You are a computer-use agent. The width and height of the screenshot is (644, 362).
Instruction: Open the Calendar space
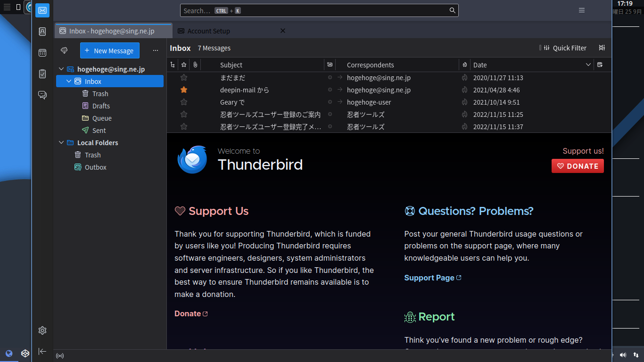click(x=42, y=53)
